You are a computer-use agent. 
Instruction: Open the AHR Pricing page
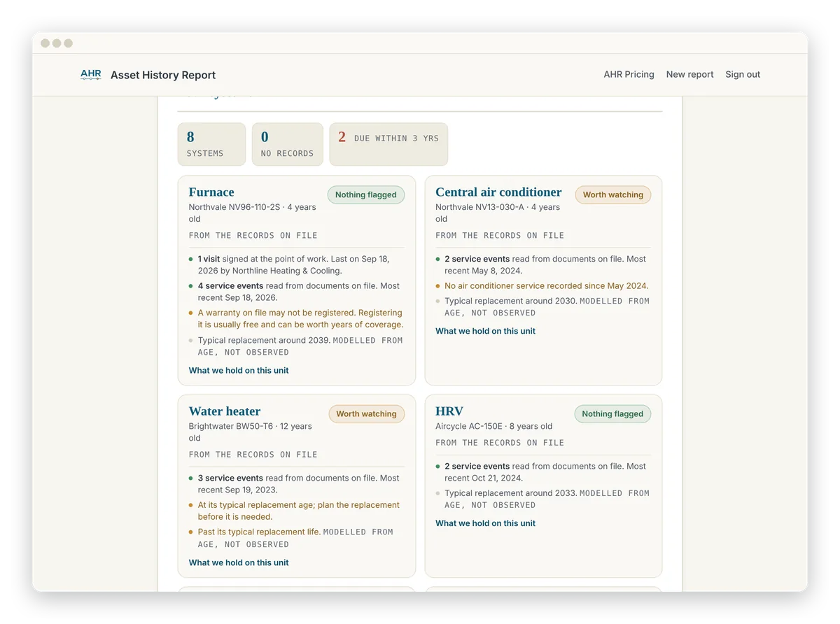(x=629, y=74)
